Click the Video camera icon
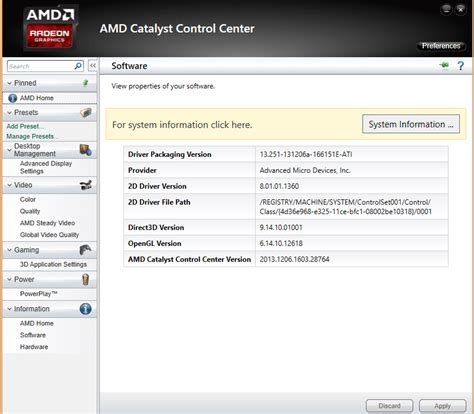 coord(86,185)
